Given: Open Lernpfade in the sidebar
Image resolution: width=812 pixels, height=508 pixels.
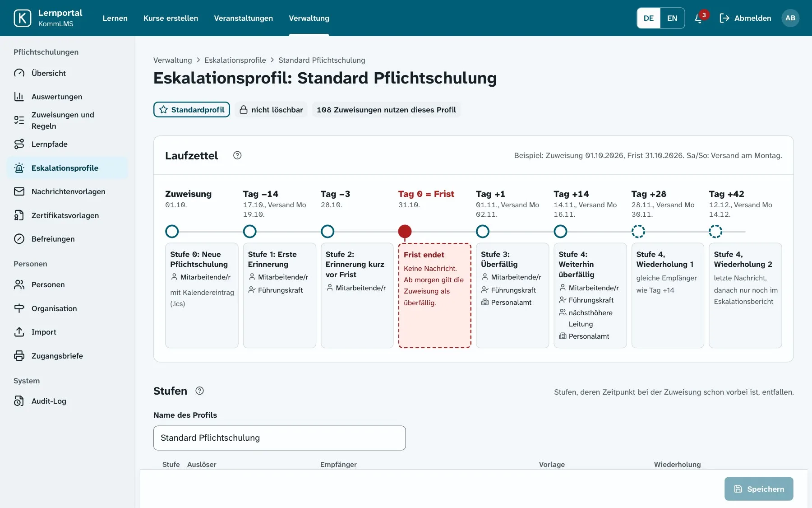Looking at the screenshot, I should tap(68, 144).
